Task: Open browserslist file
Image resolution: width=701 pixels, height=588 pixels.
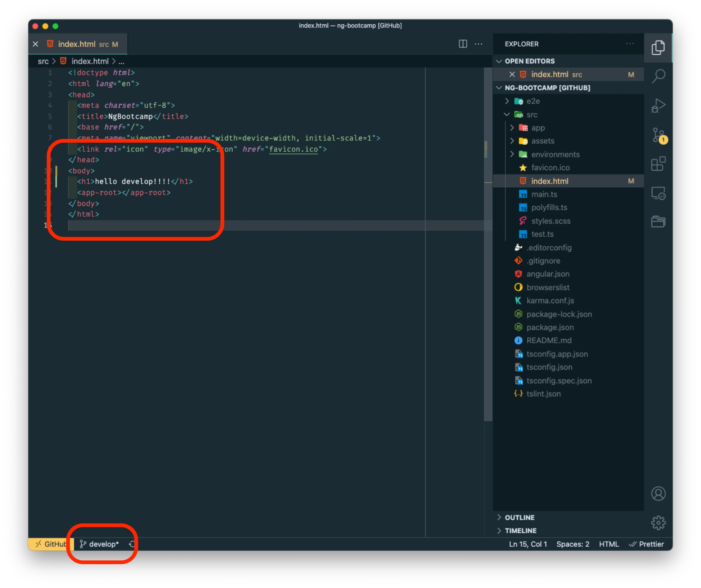Action: [568, 287]
